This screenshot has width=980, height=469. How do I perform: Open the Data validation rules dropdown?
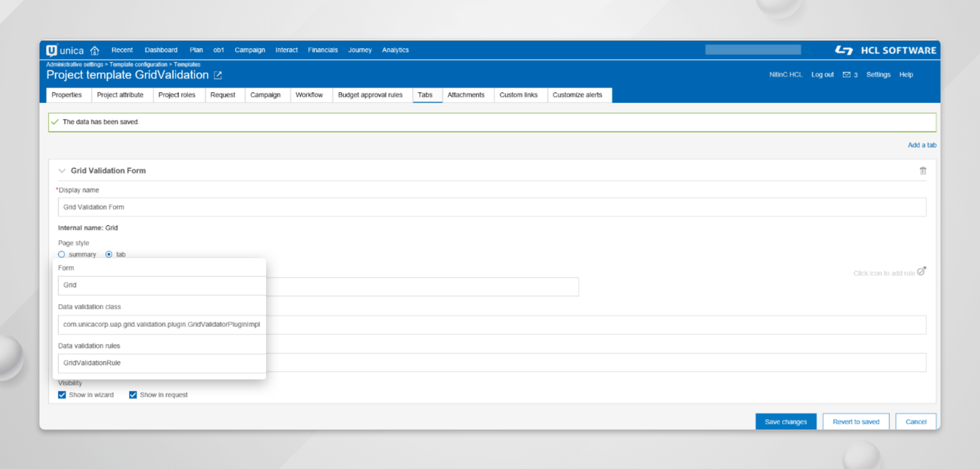tap(161, 362)
